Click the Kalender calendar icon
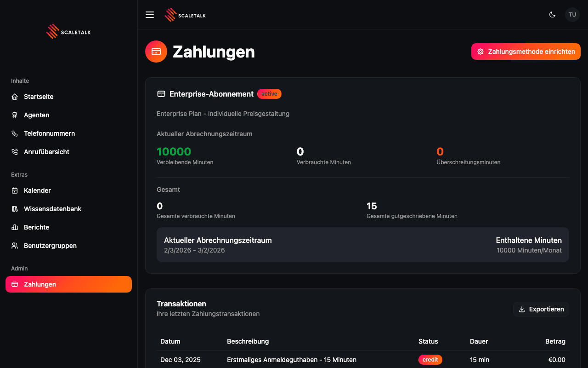The image size is (588, 368). (15, 190)
